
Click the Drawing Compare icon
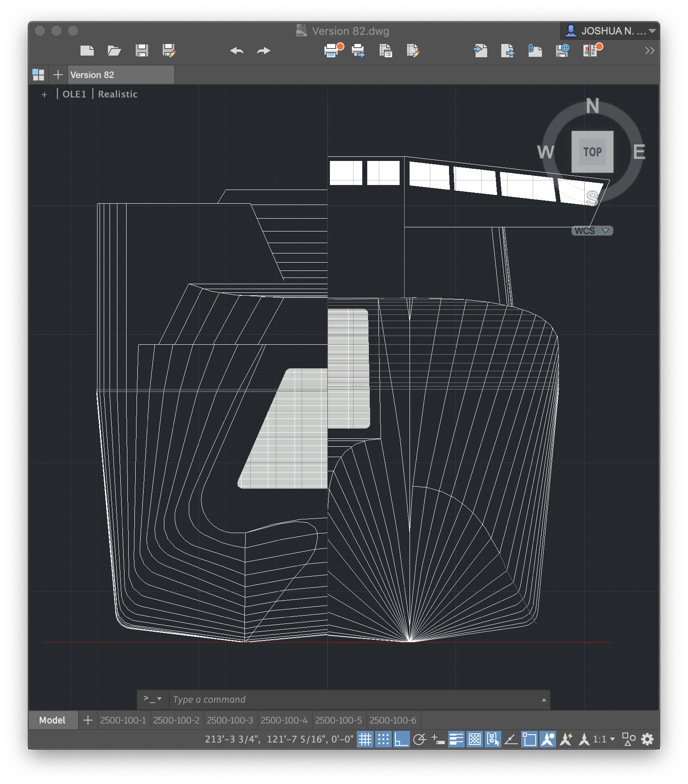click(592, 50)
